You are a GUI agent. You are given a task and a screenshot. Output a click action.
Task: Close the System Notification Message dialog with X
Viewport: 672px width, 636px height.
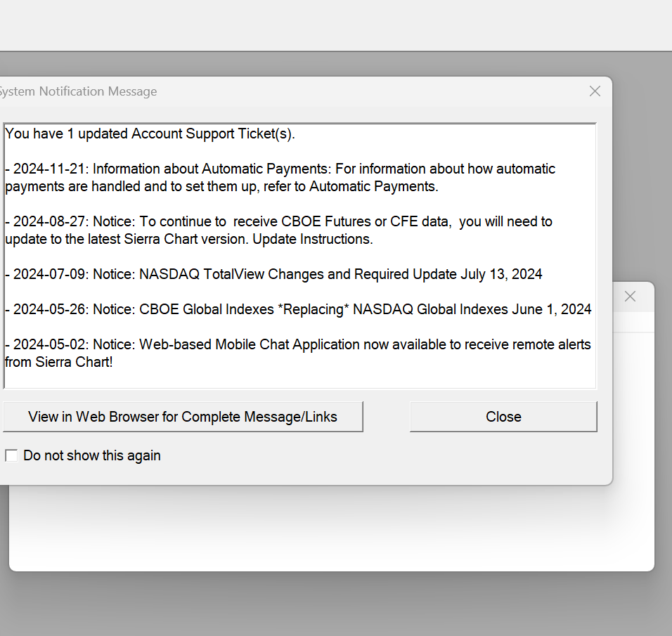point(595,91)
